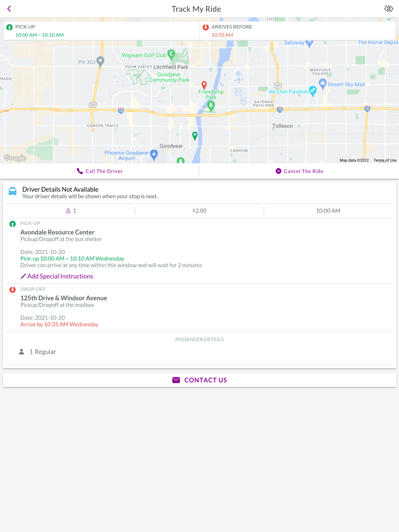Click the green pick-up icon beside Avondale
Screen dimensions: 399x532
tap(12, 224)
